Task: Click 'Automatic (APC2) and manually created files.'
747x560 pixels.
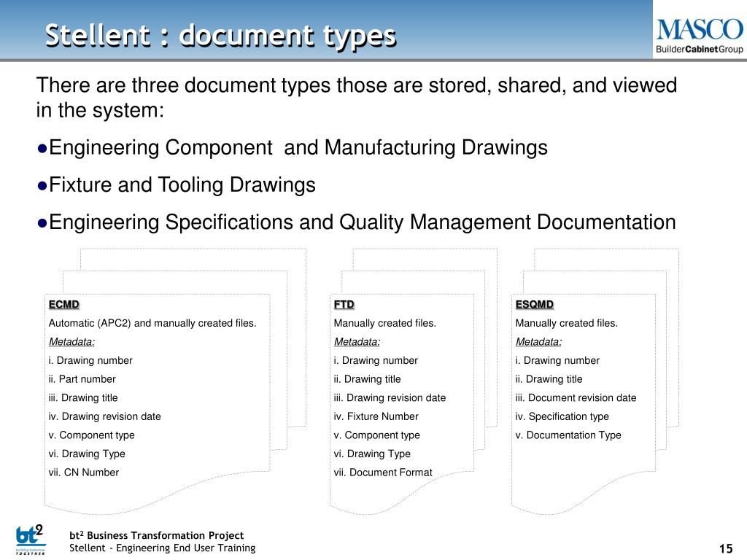Action: [x=152, y=323]
